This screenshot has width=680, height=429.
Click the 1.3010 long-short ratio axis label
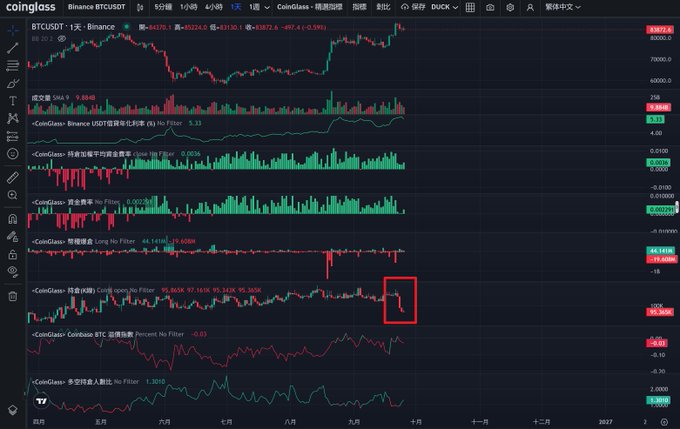coord(658,400)
